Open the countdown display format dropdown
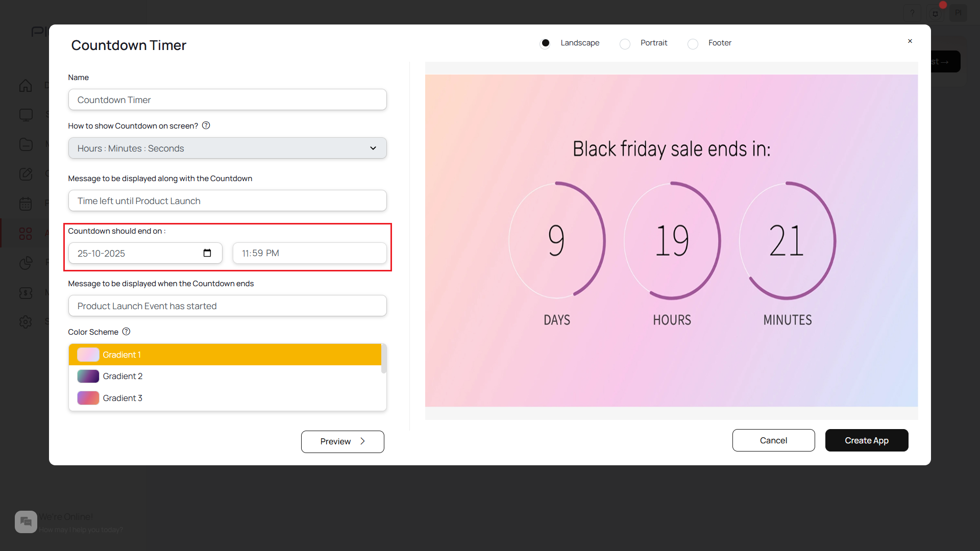This screenshot has height=551, width=980. coord(227,148)
